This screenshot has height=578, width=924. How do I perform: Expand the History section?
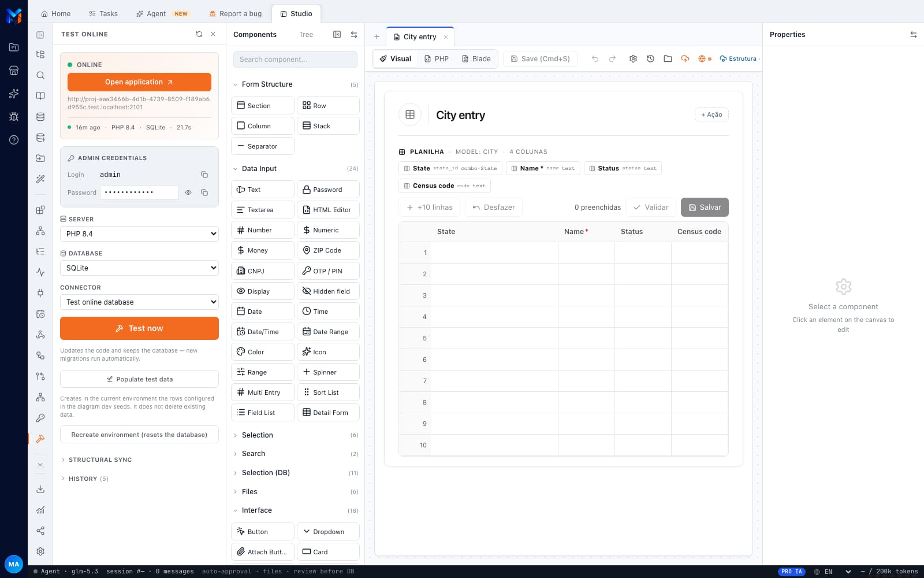click(84, 479)
